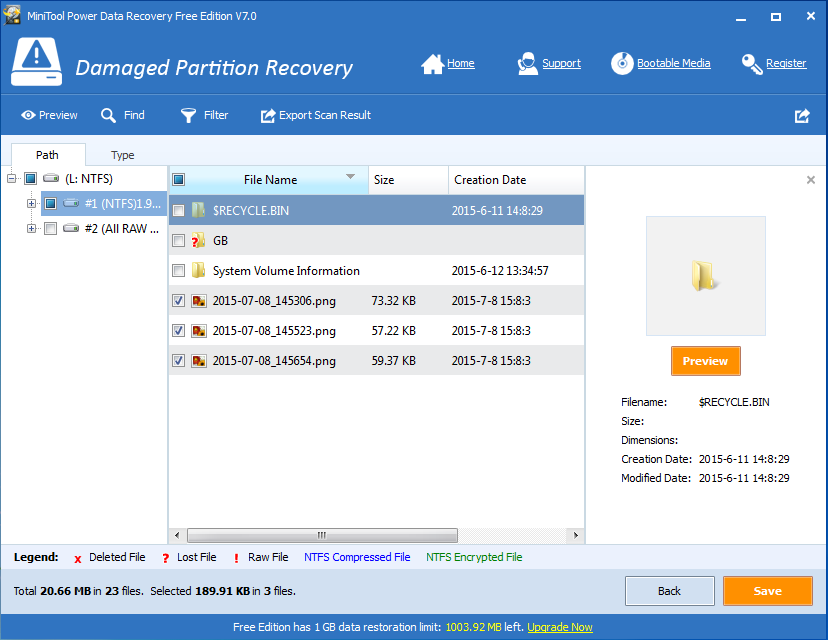Check the $RECYCLE.BIN checkbox
Image resolution: width=828 pixels, height=640 pixels.
178,210
